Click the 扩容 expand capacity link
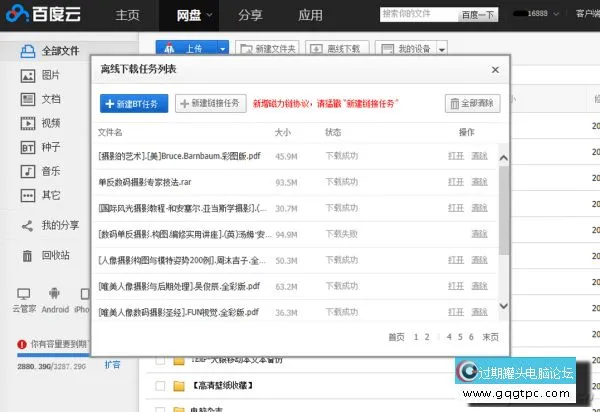The height and width of the screenshot is (412, 600). [112, 365]
